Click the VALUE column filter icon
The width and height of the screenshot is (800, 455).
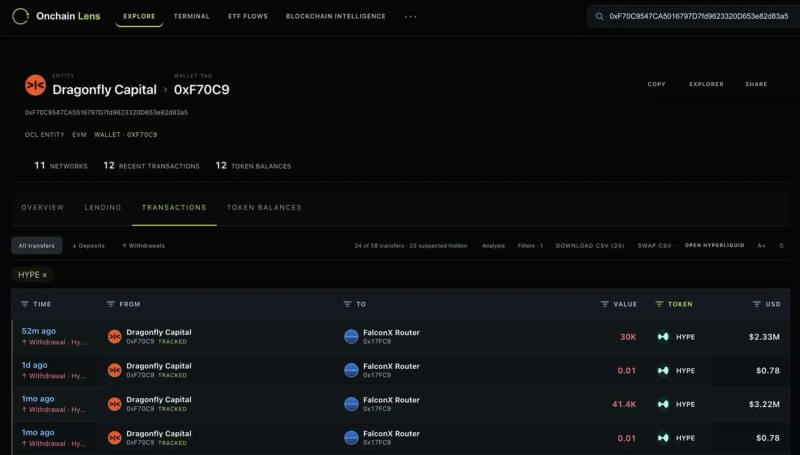tap(605, 304)
